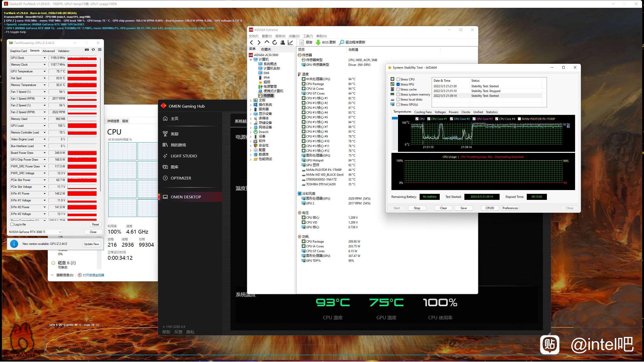Click the GPU-Z sensors list scrollbar
The width and height of the screenshot is (644, 362).
point(100,124)
